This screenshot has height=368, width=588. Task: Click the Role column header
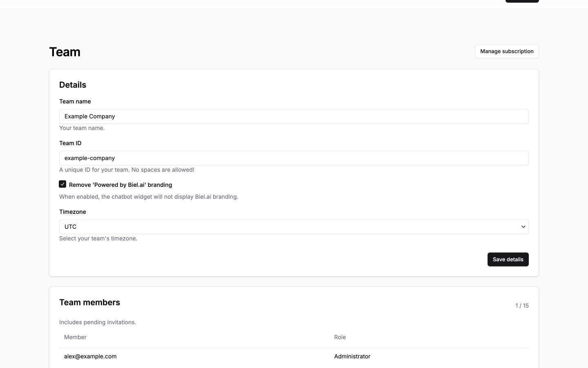click(x=340, y=337)
